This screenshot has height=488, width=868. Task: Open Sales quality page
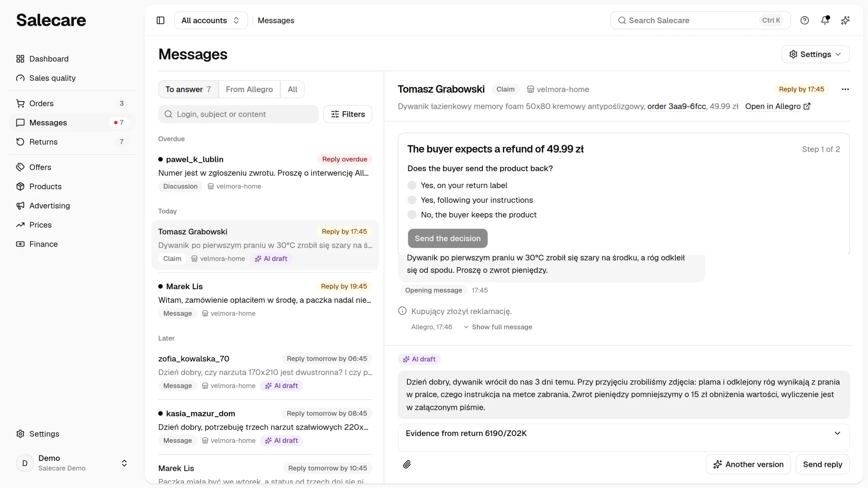[x=72, y=78]
